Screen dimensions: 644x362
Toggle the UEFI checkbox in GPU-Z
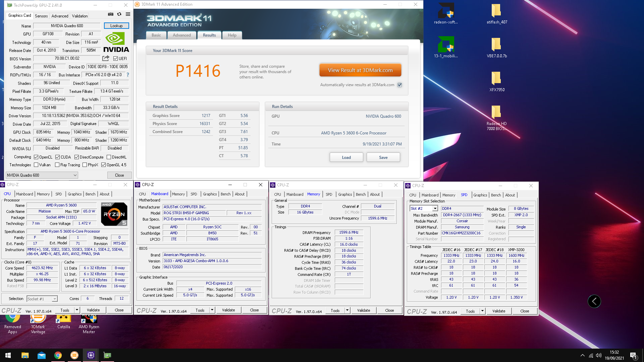coord(115,58)
